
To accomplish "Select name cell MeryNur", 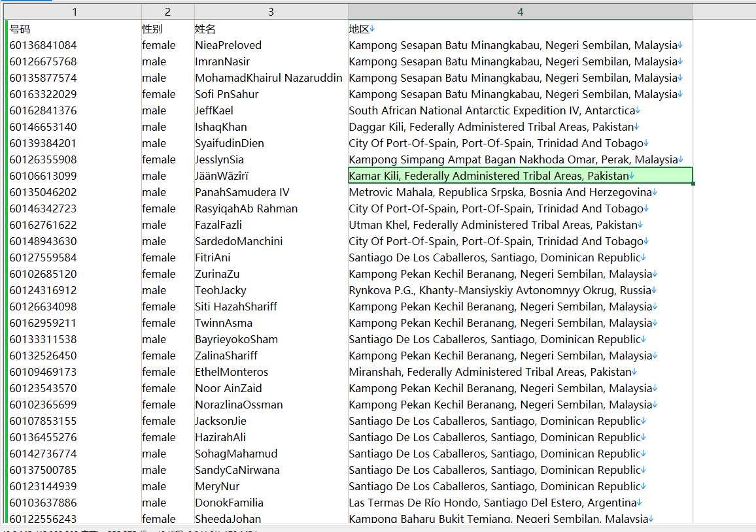I will (271, 487).
